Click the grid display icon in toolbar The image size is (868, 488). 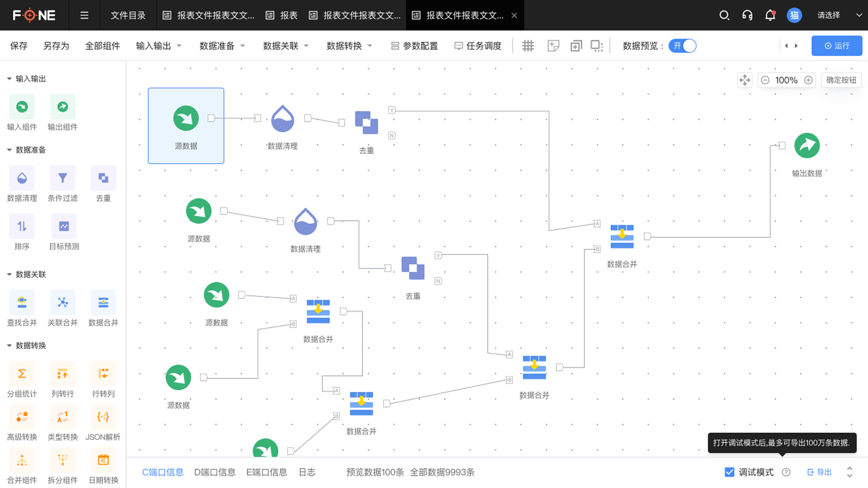[x=528, y=46]
